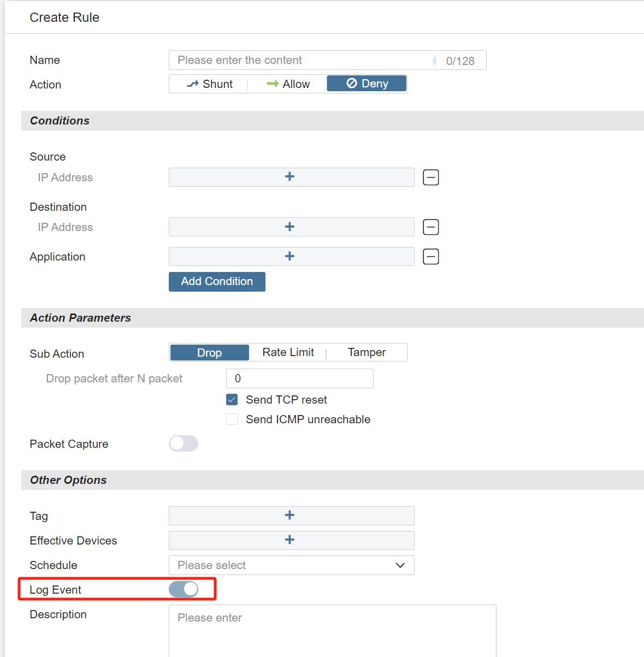Turn on the Packet Capture toggle

tap(184, 443)
